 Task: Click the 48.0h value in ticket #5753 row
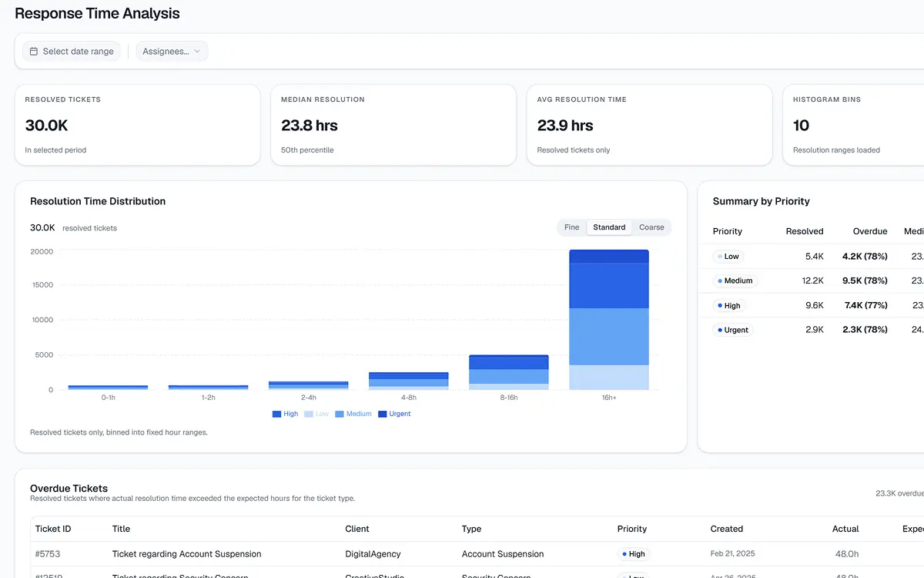point(847,554)
